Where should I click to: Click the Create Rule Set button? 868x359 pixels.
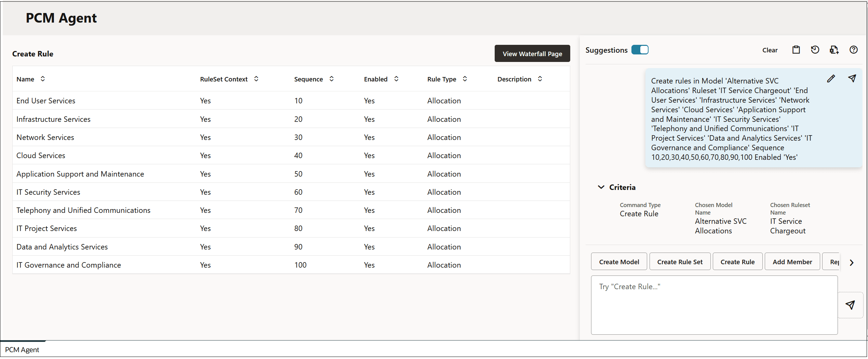point(679,261)
